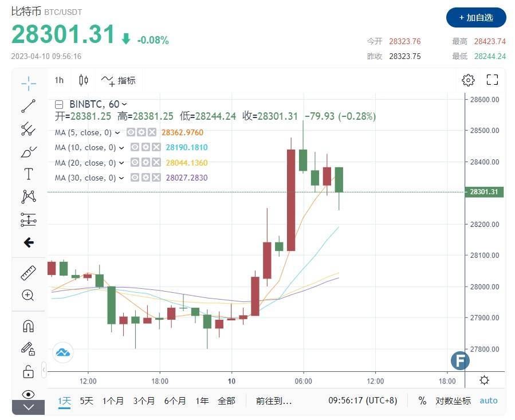The width and height of the screenshot is (515, 420).
Task: Open the 前往到... date picker
Action: point(273,401)
